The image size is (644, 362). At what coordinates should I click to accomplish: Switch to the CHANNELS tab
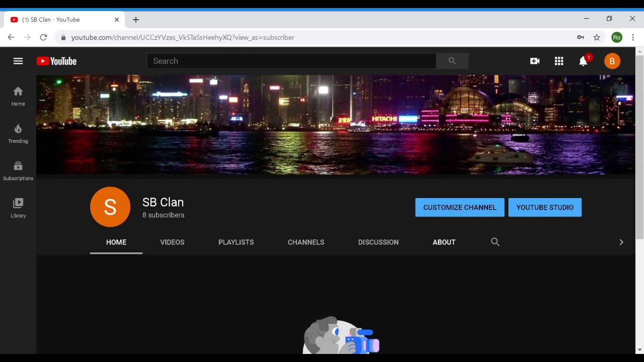coord(306,242)
